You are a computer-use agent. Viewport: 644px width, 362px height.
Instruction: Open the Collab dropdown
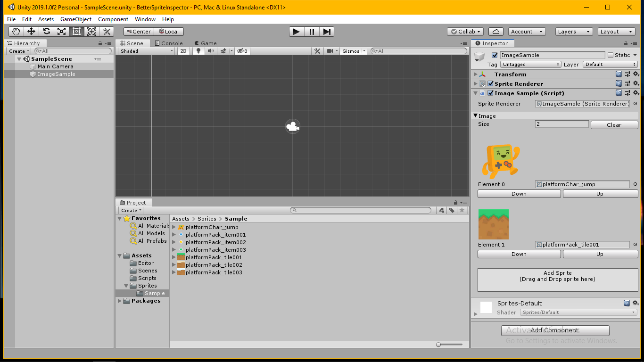pyautogui.click(x=465, y=32)
